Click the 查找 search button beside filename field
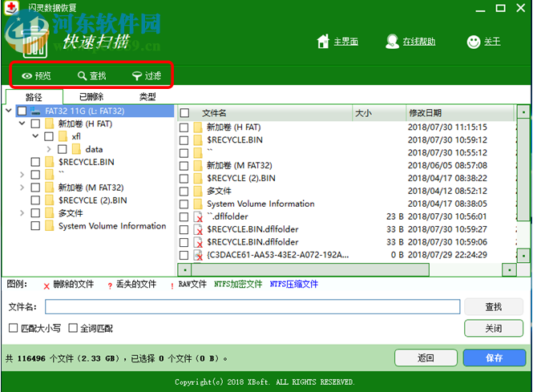This screenshot has height=392, width=533. click(x=494, y=307)
